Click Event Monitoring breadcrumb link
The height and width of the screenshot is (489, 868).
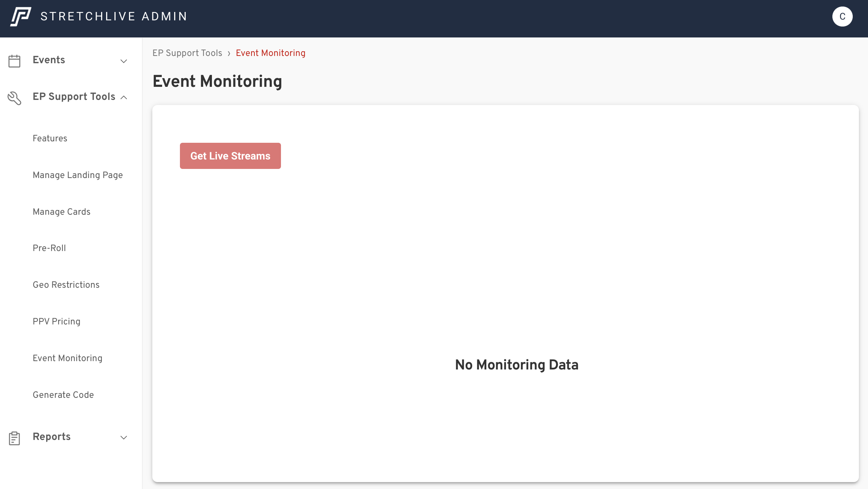point(270,53)
